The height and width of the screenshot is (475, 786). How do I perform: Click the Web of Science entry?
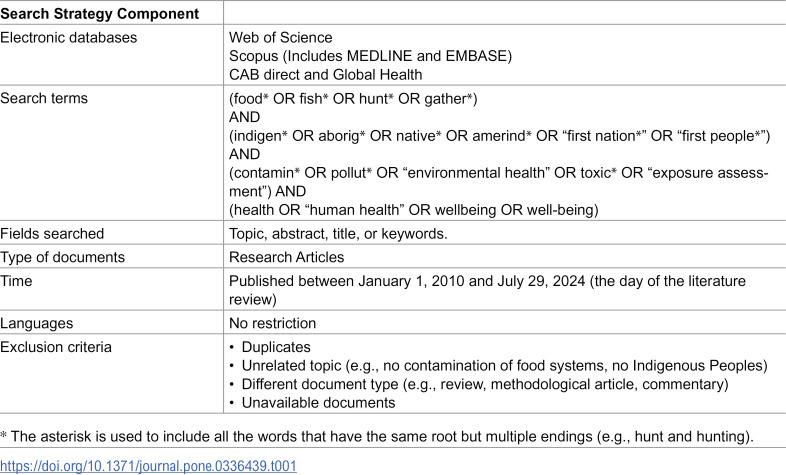click(280, 38)
